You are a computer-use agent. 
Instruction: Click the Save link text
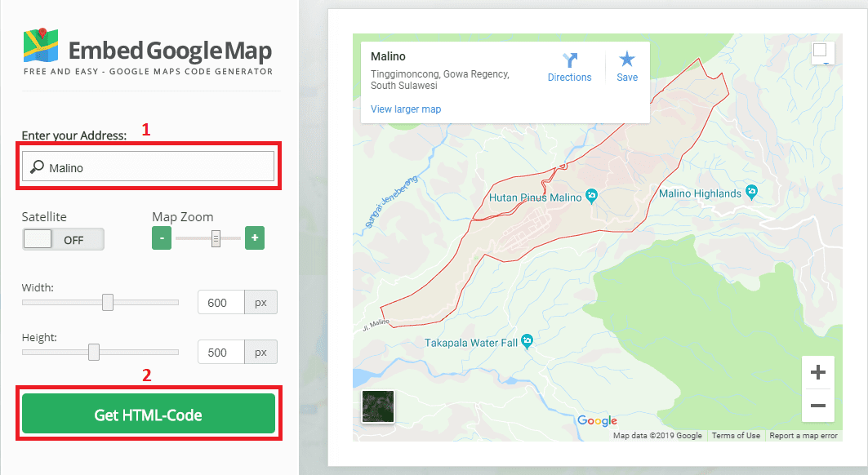(627, 78)
